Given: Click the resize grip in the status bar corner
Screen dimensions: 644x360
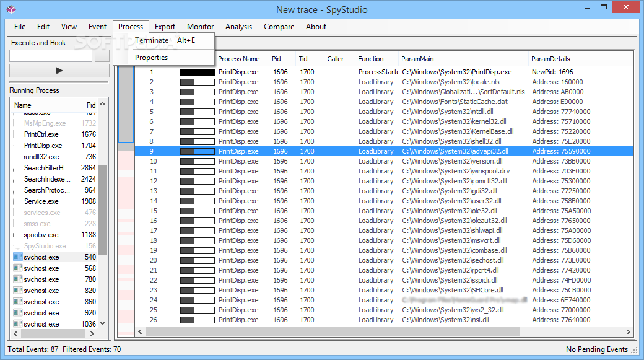Looking at the screenshot, I should click(x=634, y=350).
